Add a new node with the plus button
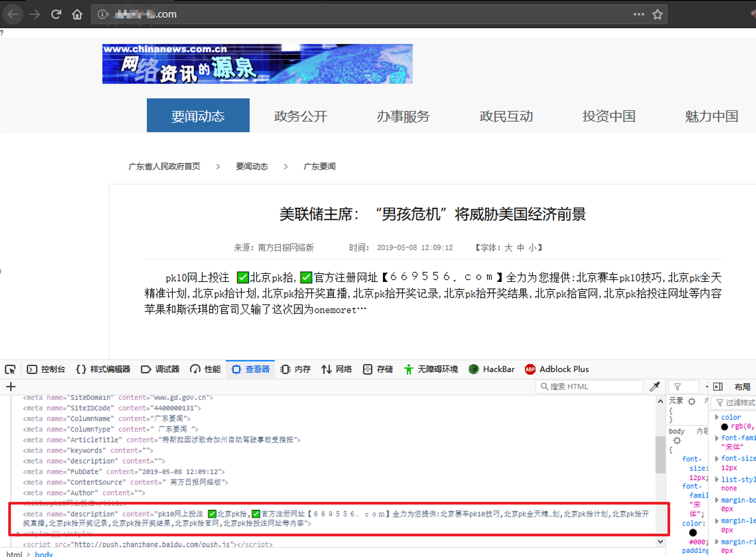756x557 pixels. coord(10,387)
